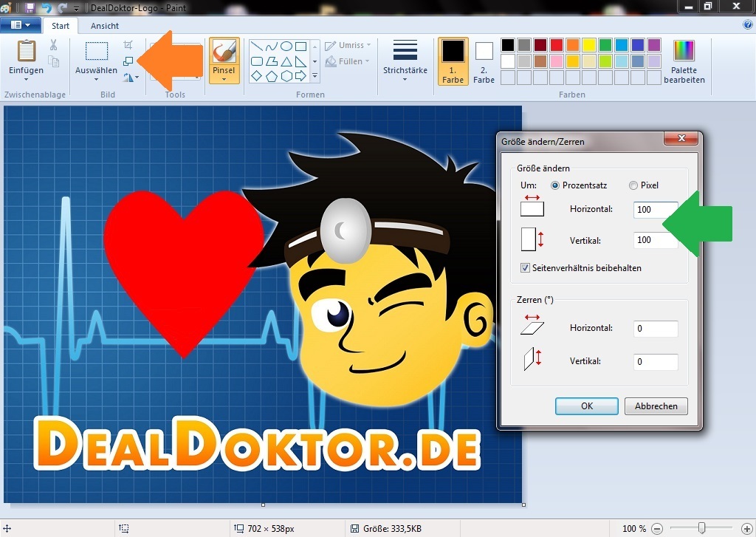Open the Auswählen dropdown arrow

96,79
